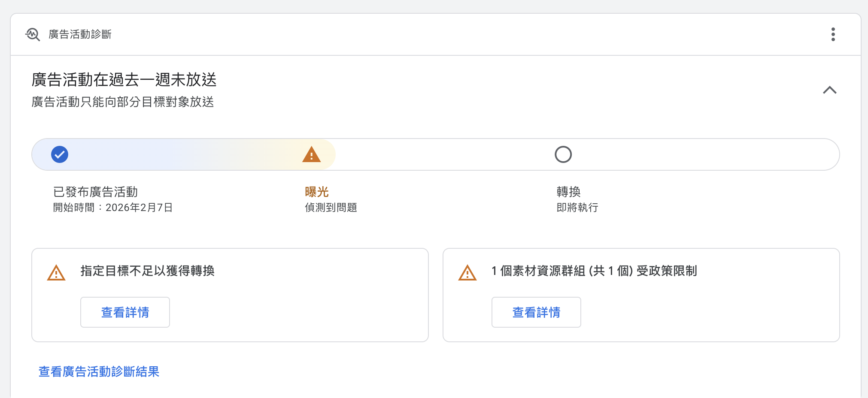Select the 曝光 step label
868x398 pixels.
pos(317,192)
